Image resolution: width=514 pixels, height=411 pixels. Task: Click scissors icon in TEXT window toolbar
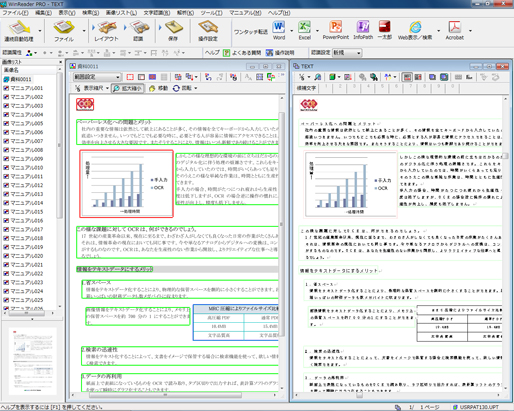[x=302, y=77]
